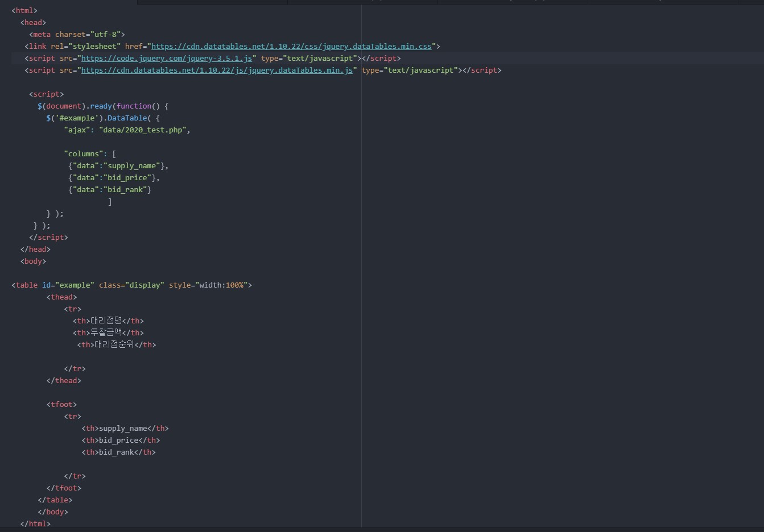Click the closing html tag
Viewport: 764px width, 532px height.
pyautogui.click(x=35, y=523)
